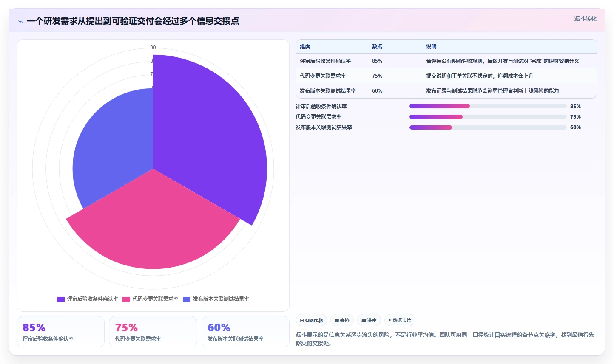Image resolution: width=614 pixels, height=364 pixels.
Task: Click the 85% label right of progress bar
Action: tap(575, 107)
